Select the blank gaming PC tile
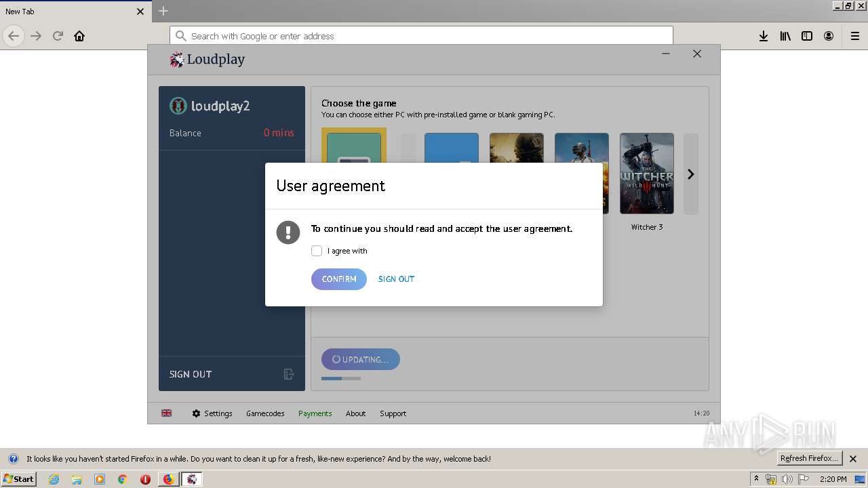This screenshot has height=488, width=868. (x=354, y=145)
